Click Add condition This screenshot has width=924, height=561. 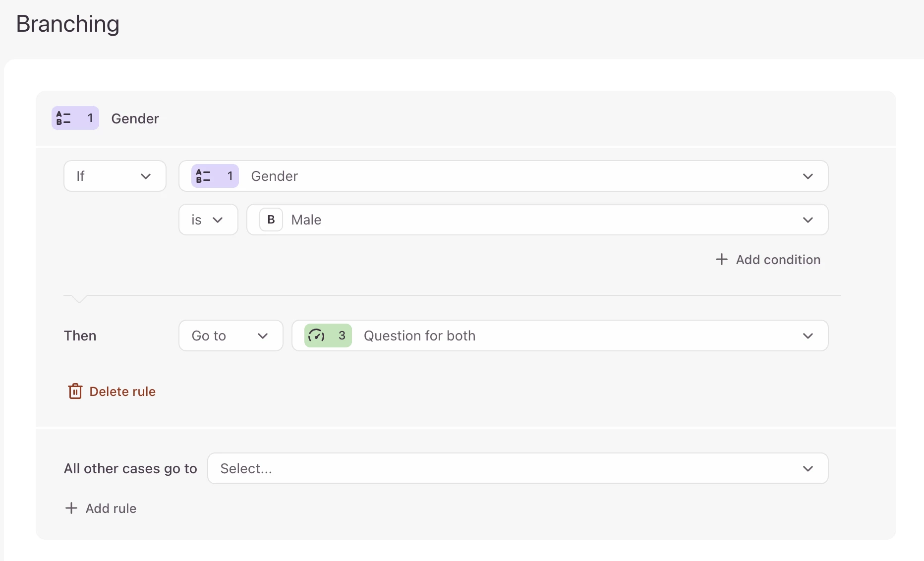pyautogui.click(x=778, y=259)
